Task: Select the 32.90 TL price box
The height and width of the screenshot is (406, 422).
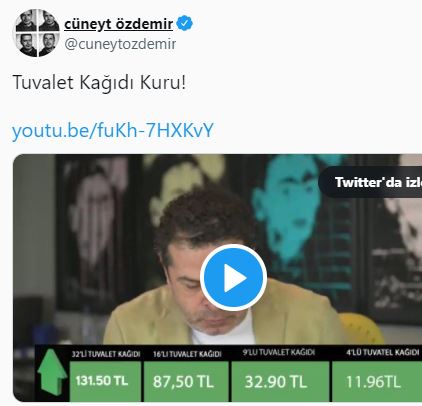Action: click(x=280, y=381)
